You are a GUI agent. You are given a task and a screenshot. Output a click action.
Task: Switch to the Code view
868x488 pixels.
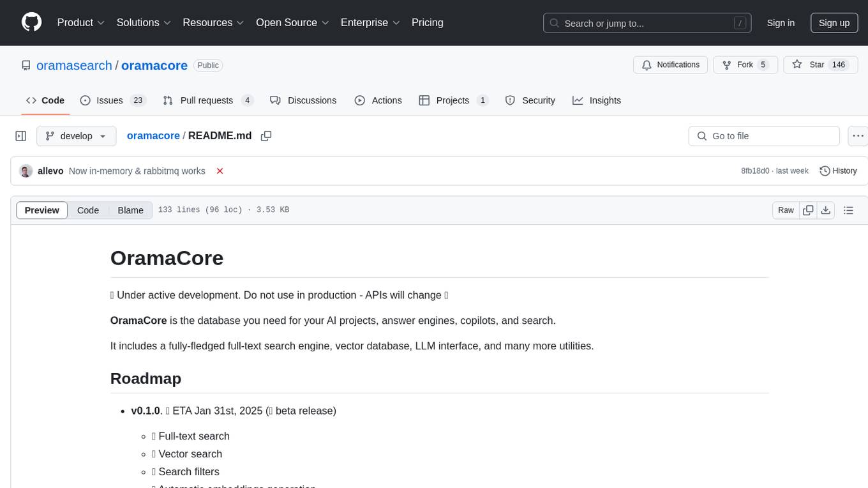coord(88,210)
